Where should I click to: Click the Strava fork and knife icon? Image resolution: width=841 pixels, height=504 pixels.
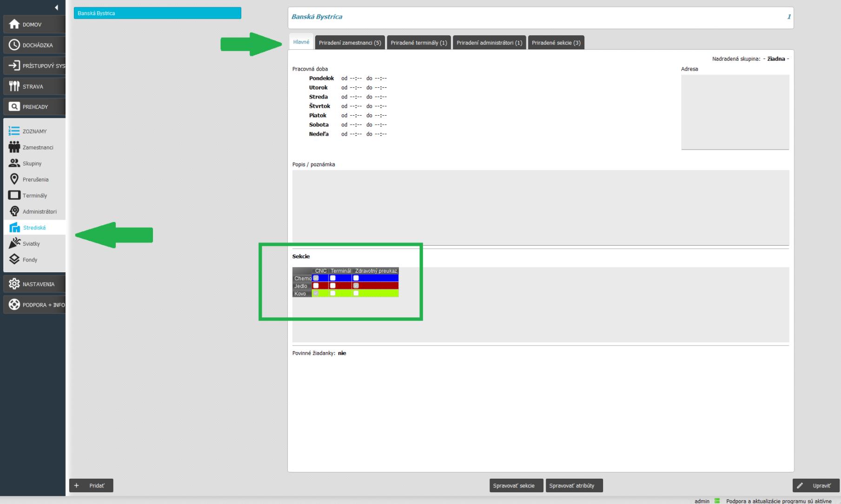(14, 86)
